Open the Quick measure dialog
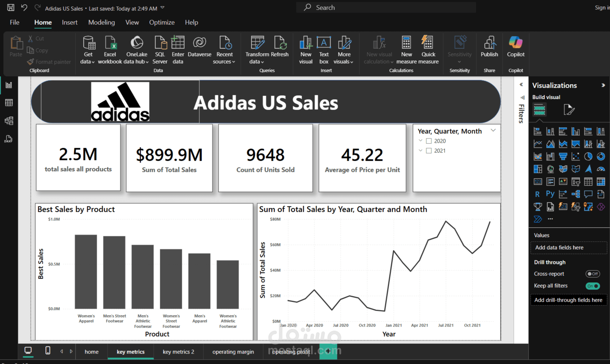 click(x=428, y=50)
